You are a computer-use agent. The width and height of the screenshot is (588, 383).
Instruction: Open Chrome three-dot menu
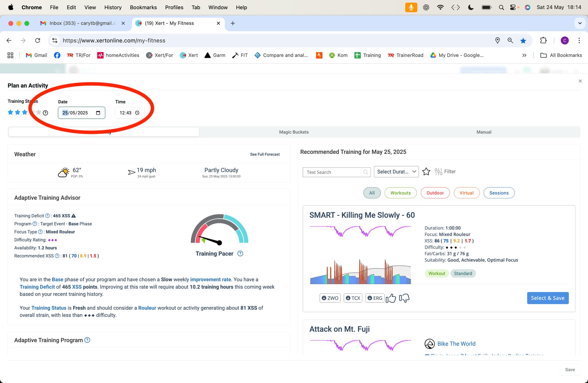click(x=579, y=40)
